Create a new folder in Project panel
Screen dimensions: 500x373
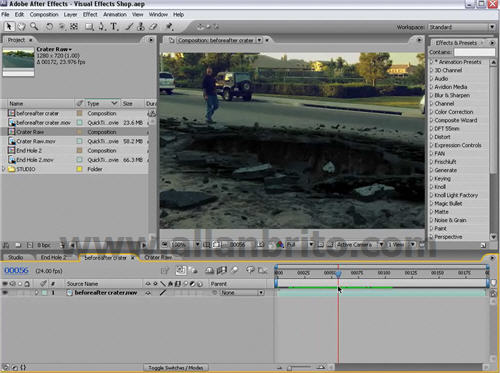click(18, 245)
